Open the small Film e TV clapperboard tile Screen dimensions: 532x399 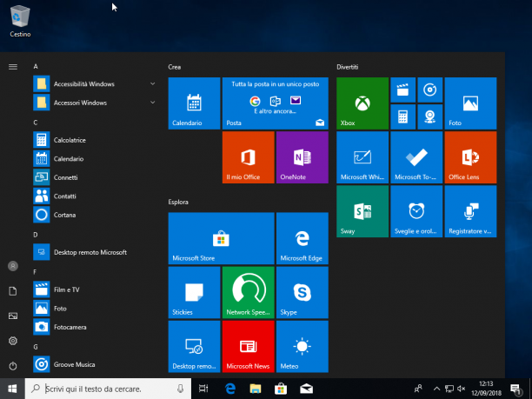point(402,90)
